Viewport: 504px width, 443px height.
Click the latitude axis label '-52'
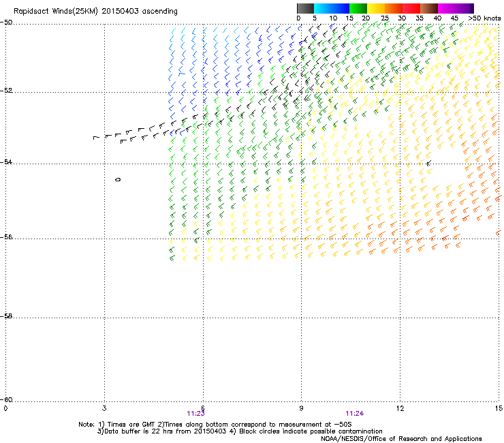[x=6, y=90]
